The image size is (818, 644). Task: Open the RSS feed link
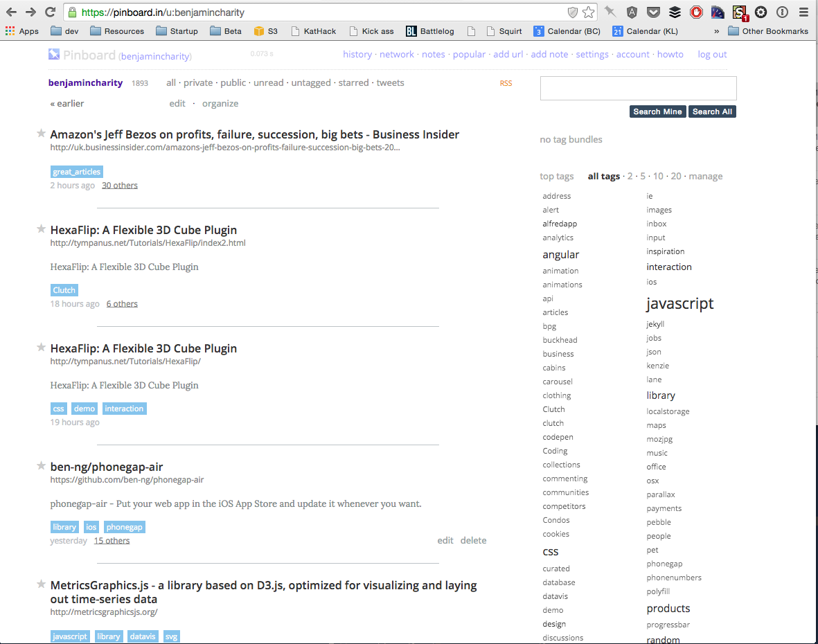506,83
